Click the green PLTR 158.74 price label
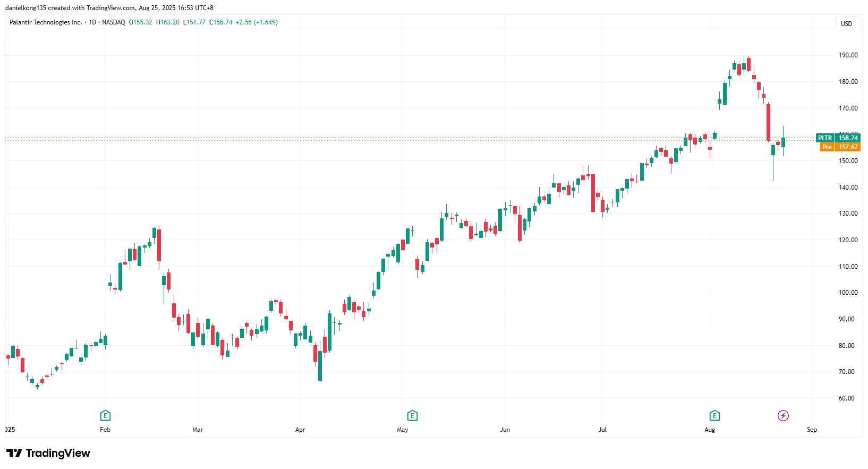868x469 pixels. click(x=839, y=138)
